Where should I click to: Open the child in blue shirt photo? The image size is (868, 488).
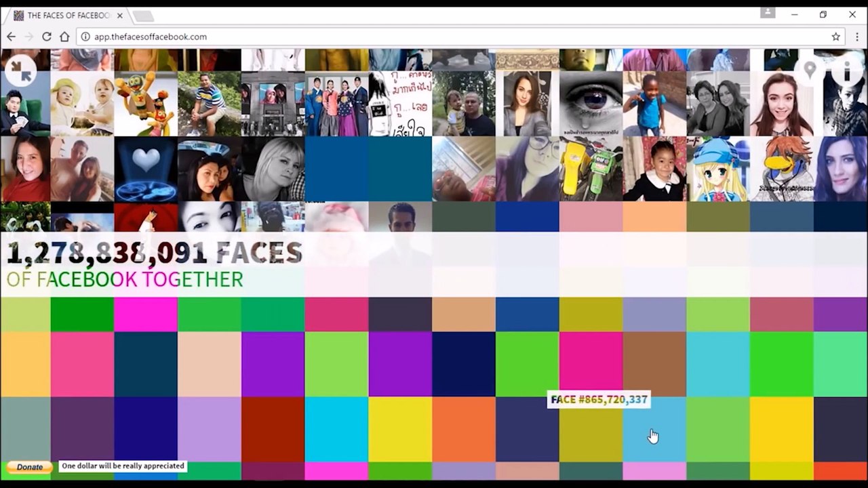(x=654, y=104)
